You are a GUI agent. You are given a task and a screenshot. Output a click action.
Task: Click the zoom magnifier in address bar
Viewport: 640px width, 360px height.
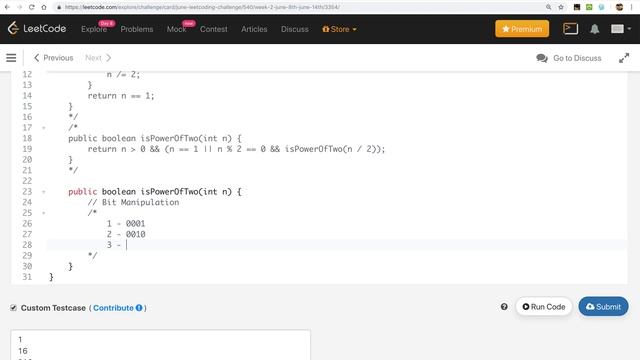click(549, 7)
